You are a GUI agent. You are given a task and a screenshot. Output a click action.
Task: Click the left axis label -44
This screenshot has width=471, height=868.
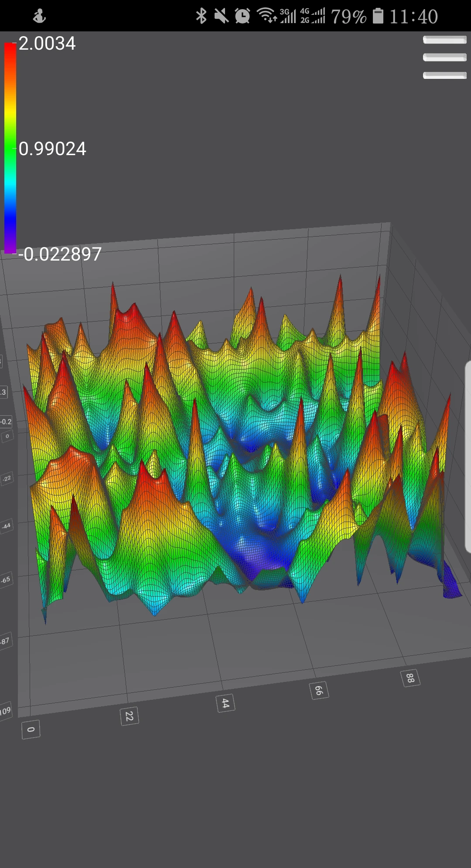coord(7,526)
